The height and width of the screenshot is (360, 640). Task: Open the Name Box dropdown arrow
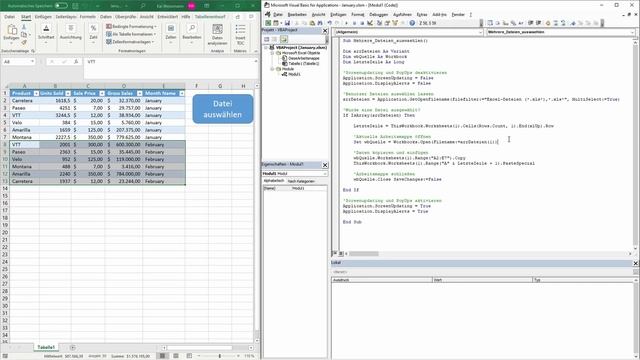point(32,62)
